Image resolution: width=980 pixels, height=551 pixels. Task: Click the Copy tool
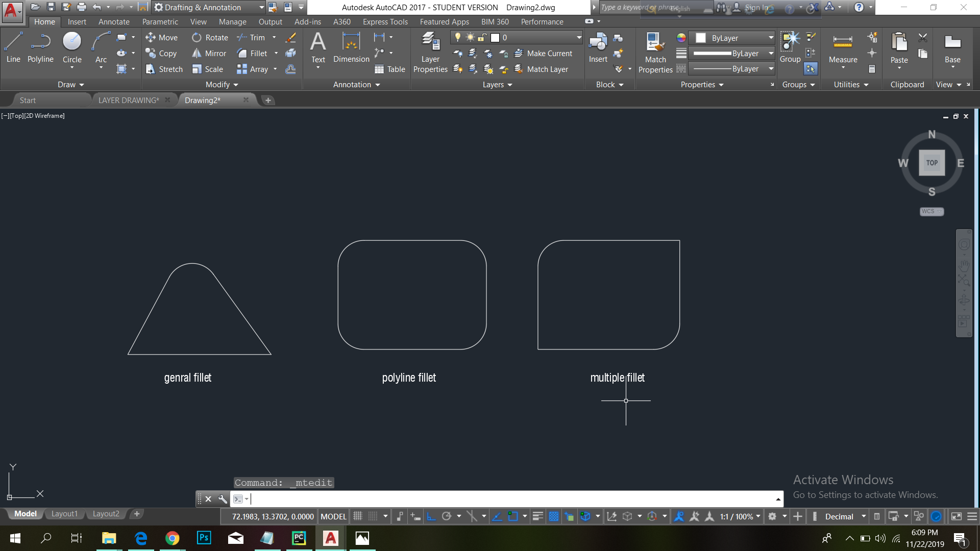[161, 53]
